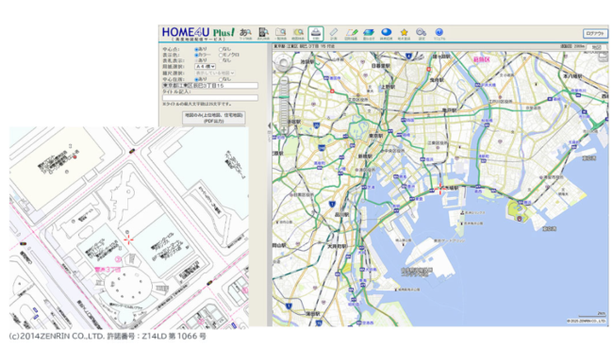Image resolution: width=613 pixels, height=364 pixels.
Task: Set 表札表示 to なし
Action: coord(221,60)
